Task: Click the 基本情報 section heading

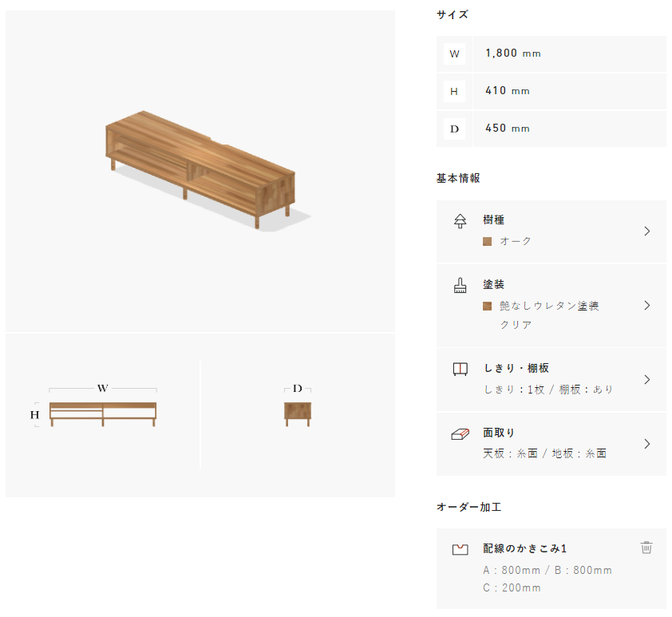Action: (x=458, y=178)
